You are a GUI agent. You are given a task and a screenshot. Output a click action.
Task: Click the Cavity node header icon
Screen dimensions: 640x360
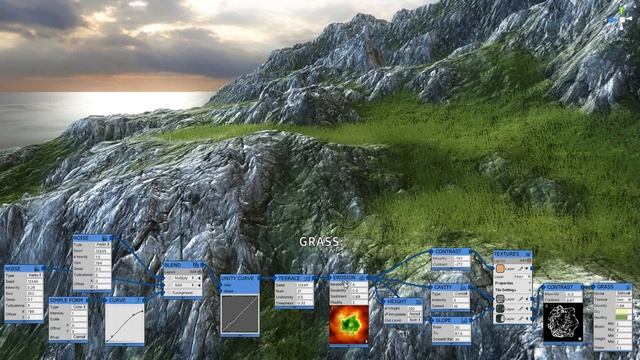[x=463, y=287]
